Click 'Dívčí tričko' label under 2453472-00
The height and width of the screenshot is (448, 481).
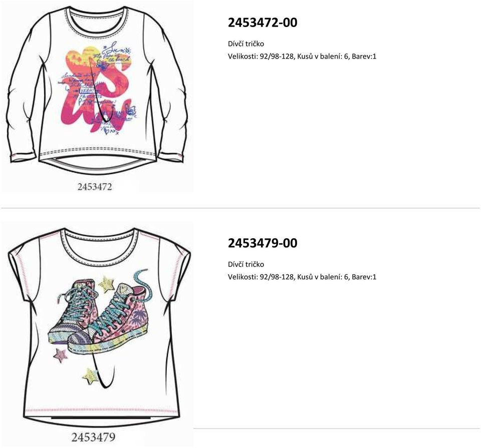246,44
